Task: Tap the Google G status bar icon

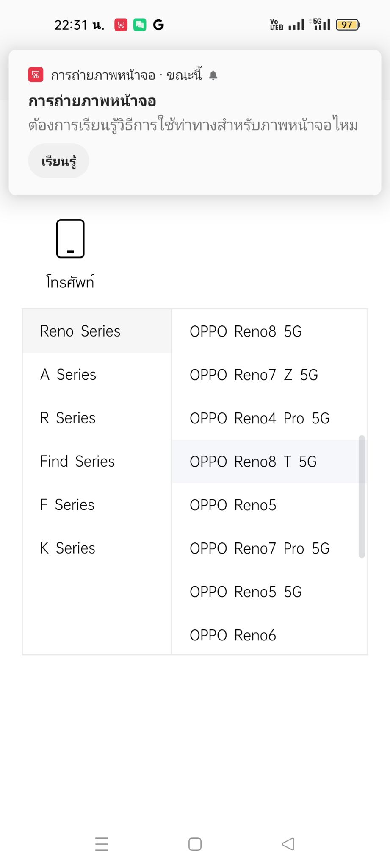Action: pyautogui.click(x=158, y=25)
